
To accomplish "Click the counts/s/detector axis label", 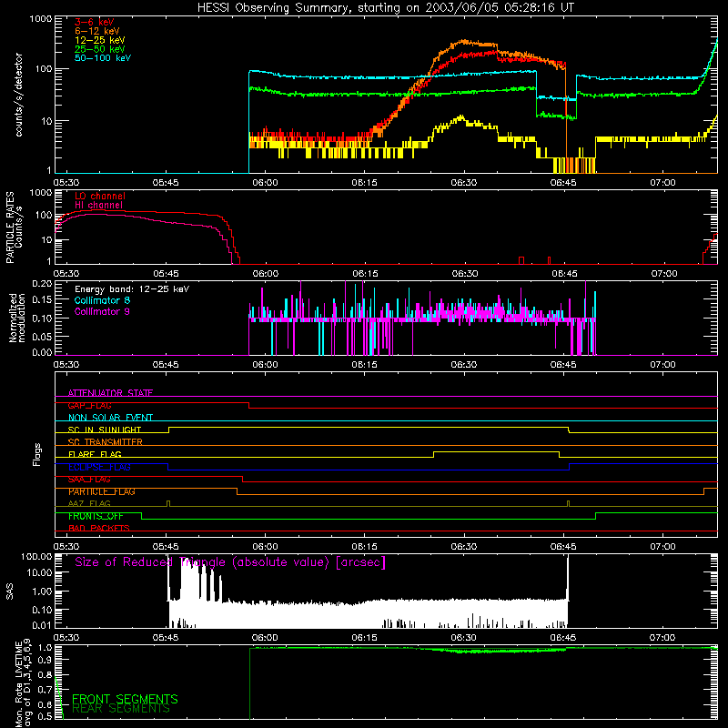I will [x=18, y=95].
